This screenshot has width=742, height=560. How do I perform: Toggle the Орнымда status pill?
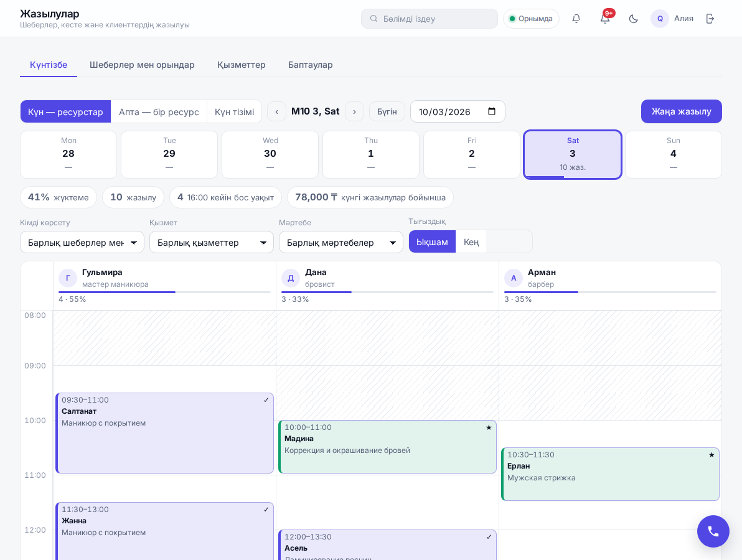531,19
